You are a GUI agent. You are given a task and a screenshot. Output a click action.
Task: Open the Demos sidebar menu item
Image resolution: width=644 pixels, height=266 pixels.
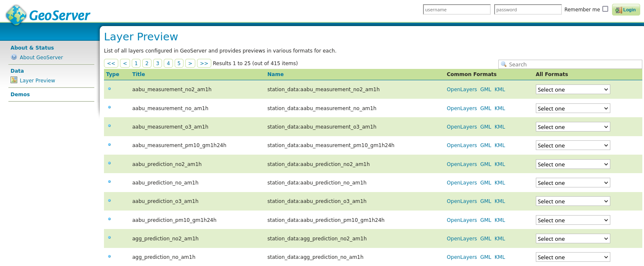(20, 94)
